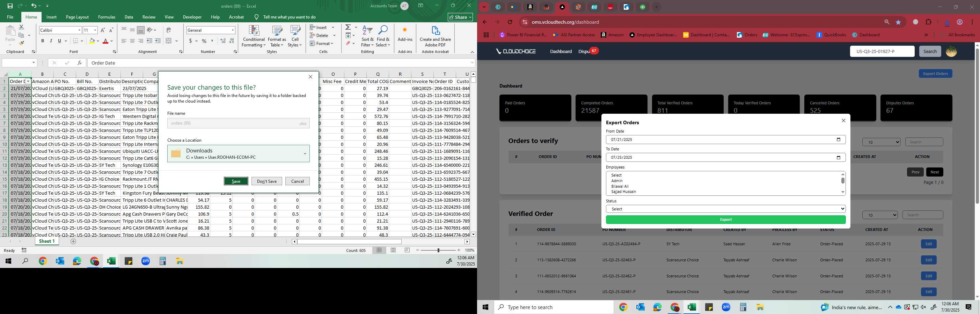This screenshot has height=314, width=980.
Task: Click the Center align icon
Action: point(132,41)
